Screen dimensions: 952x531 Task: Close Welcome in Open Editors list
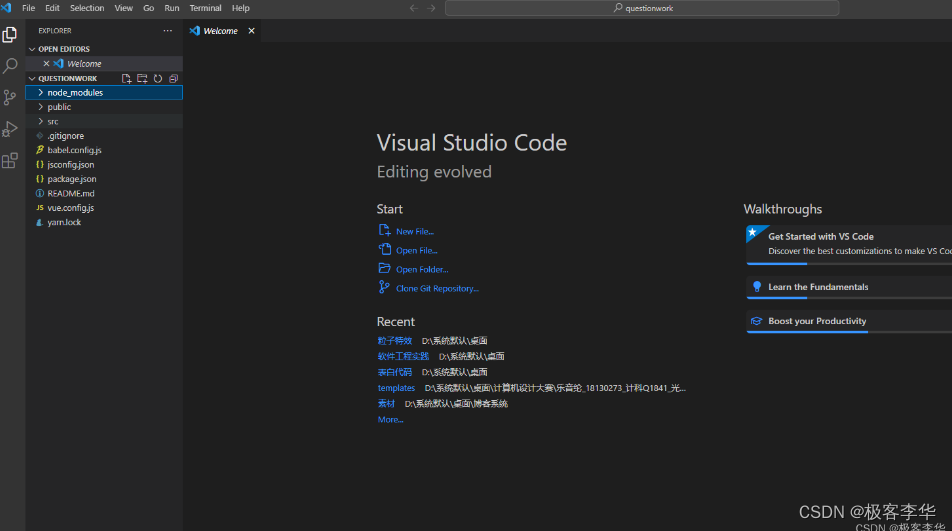click(46, 63)
